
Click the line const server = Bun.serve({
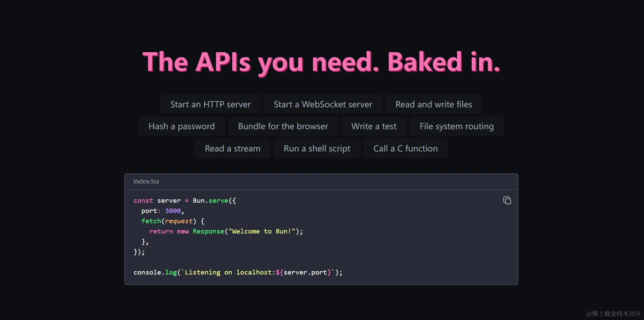185,201
